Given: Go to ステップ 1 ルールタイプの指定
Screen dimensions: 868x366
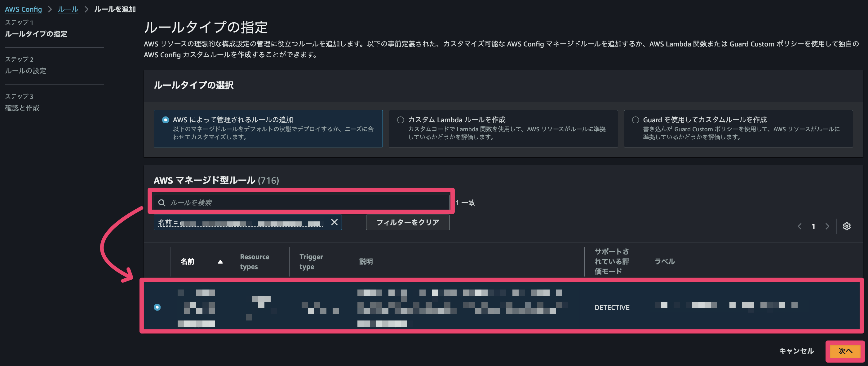Looking at the screenshot, I should click(x=36, y=34).
